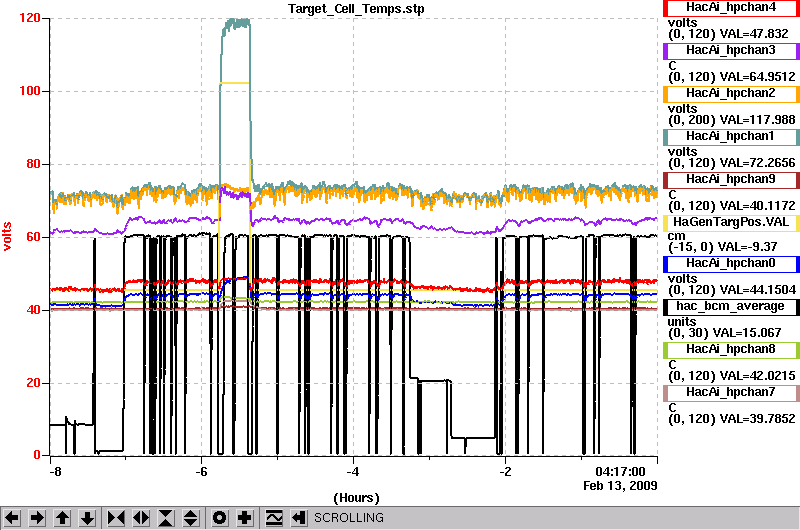This screenshot has height=530, width=800.
Task: Select the HacAi_hpchan7 legend entry
Action: [731, 393]
